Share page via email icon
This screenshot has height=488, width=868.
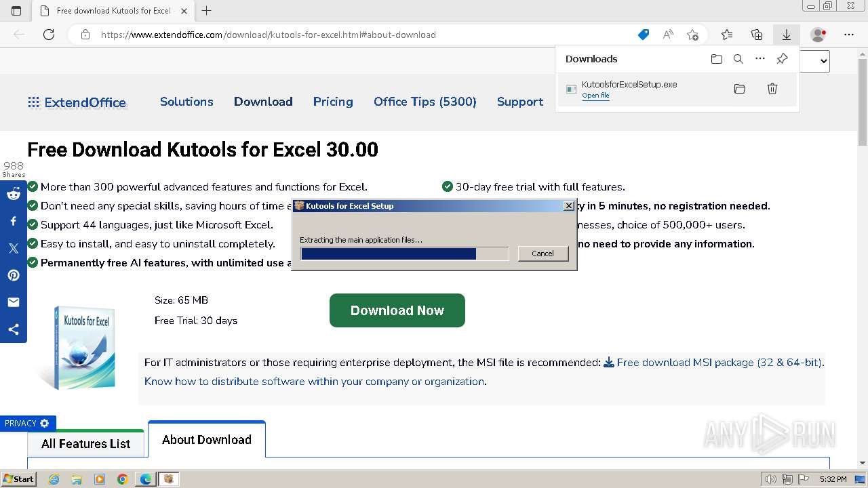coord(14,302)
